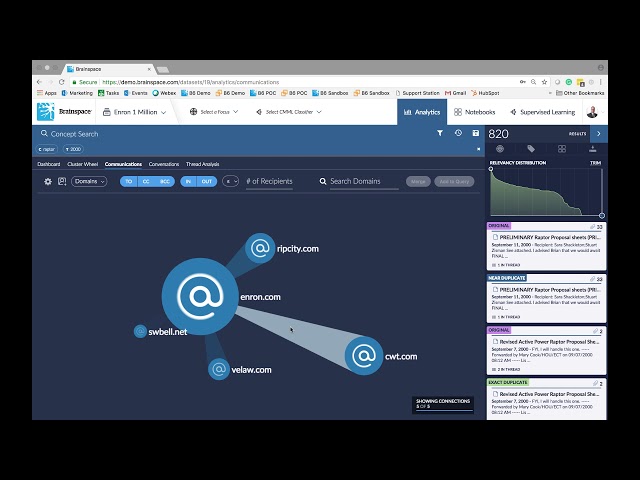The image size is (640, 480).
Task: Select the velaw.com domain node
Action: click(219, 369)
